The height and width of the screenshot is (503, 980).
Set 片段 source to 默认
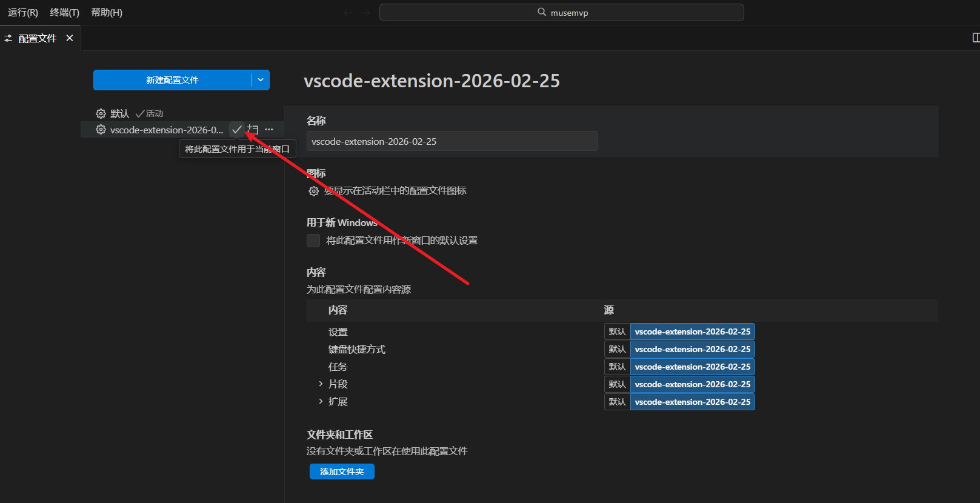[x=617, y=384]
